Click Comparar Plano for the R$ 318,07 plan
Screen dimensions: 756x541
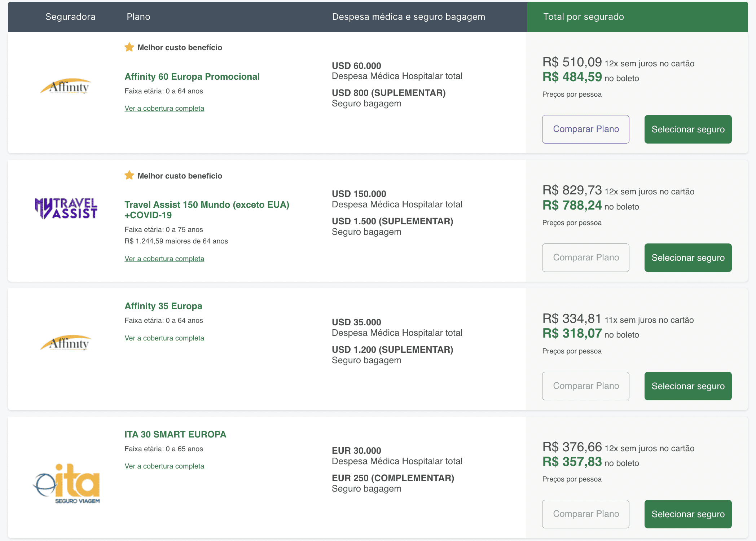pos(586,386)
